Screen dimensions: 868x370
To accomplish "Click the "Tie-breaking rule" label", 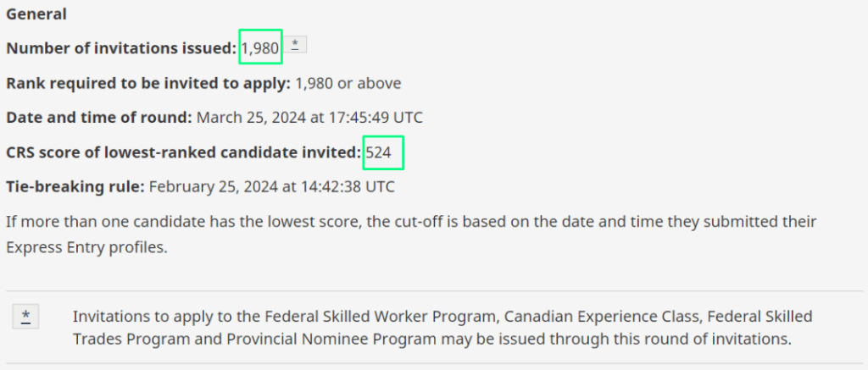I will click(75, 186).
